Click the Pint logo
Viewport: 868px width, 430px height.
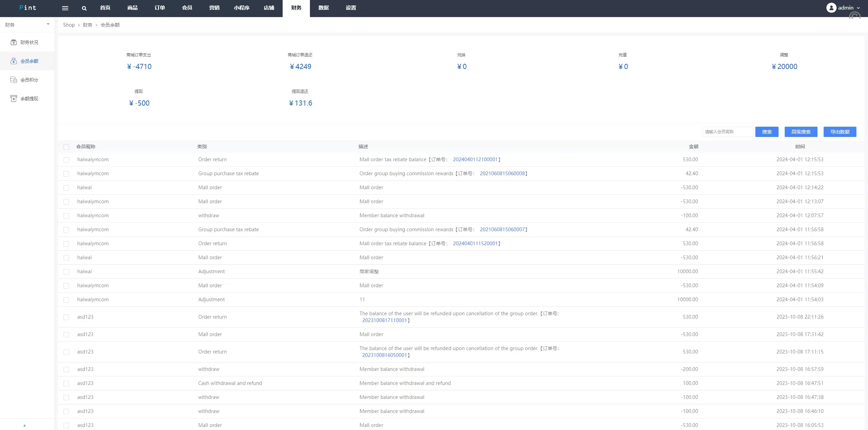point(28,8)
